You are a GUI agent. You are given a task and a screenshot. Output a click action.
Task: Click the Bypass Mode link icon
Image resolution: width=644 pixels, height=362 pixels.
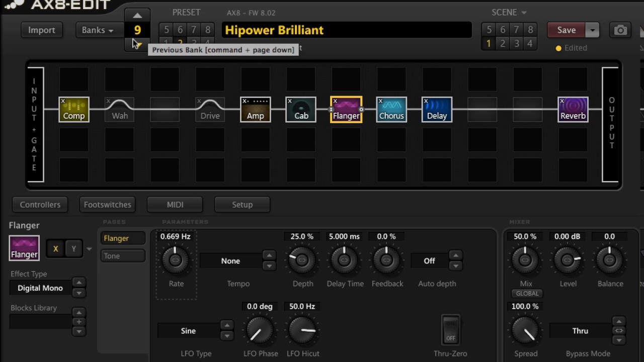pos(619,331)
